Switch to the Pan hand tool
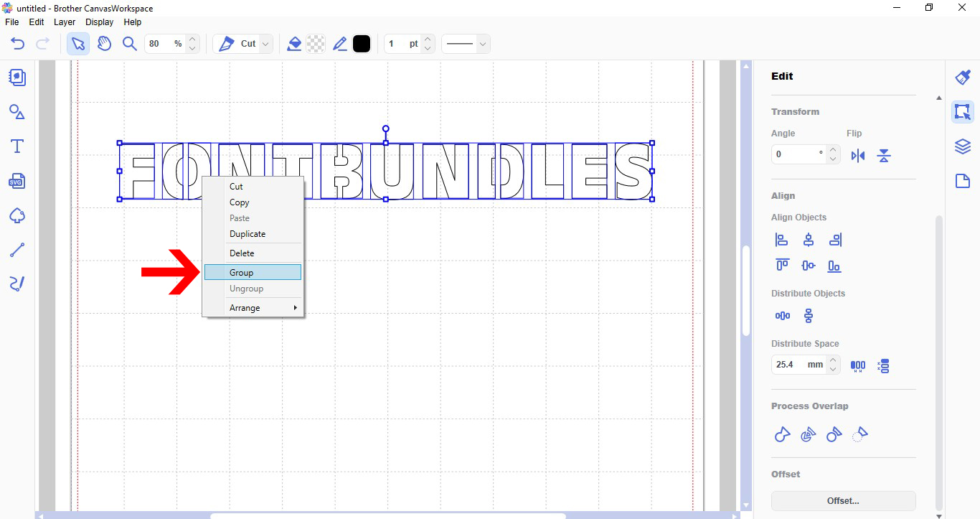Screen dimensions: 980x519 [104, 44]
